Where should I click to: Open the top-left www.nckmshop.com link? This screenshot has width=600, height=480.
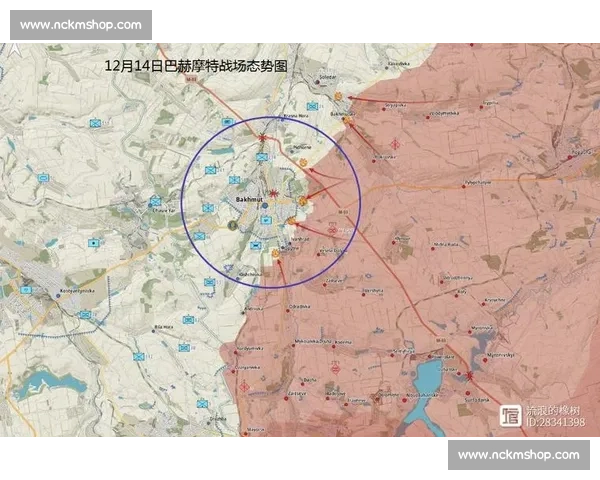pos(81,24)
